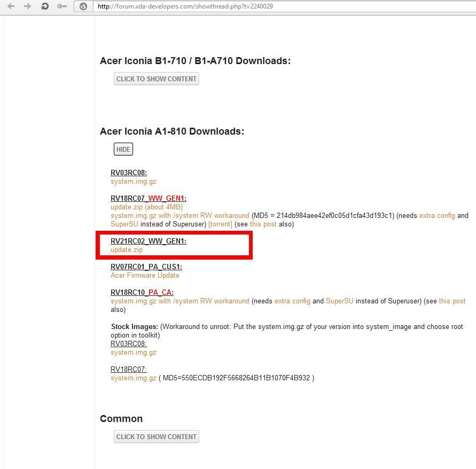Click the MD5 = 214db984aee42ef0c05d1cfa43d193c1 text
The height and width of the screenshot is (469, 476).
coord(323,215)
